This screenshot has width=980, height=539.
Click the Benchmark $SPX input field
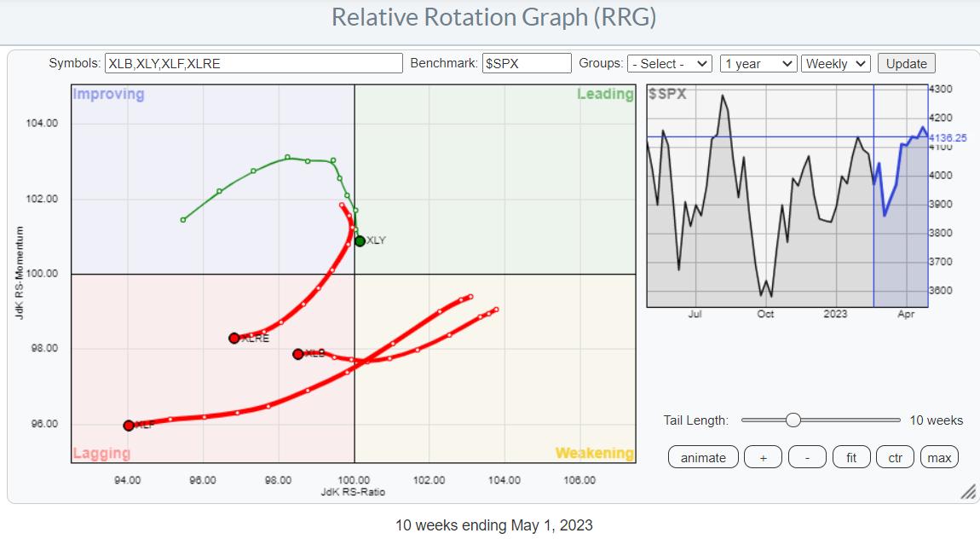point(526,63)
